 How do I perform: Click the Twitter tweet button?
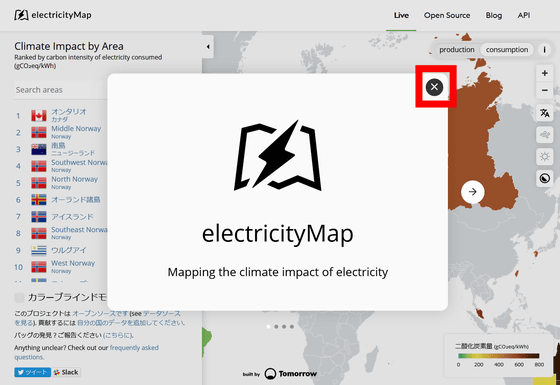(32, 372)
